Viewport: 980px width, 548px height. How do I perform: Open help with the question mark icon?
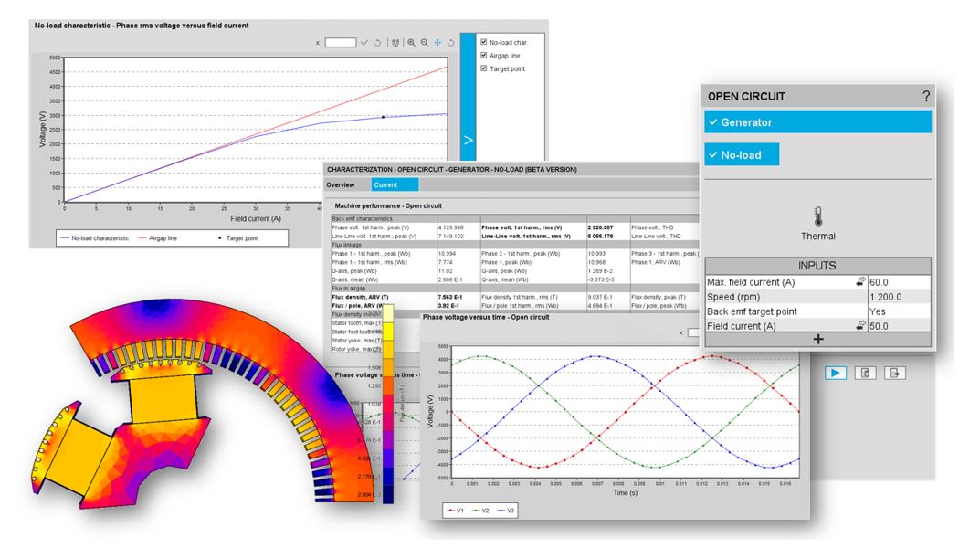coord(926,96)
